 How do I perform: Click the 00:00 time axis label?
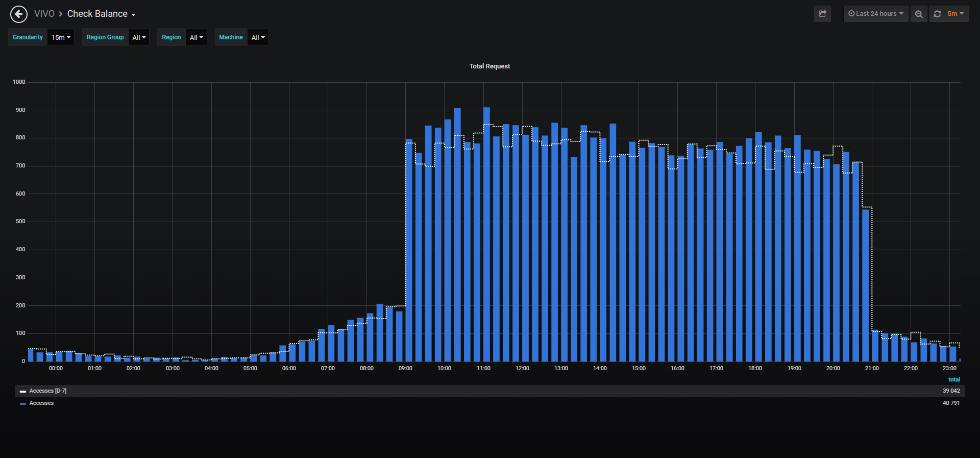coord(56,369)
